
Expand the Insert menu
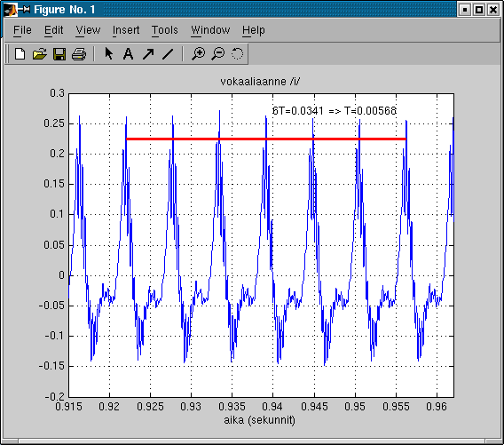(126, 30)
